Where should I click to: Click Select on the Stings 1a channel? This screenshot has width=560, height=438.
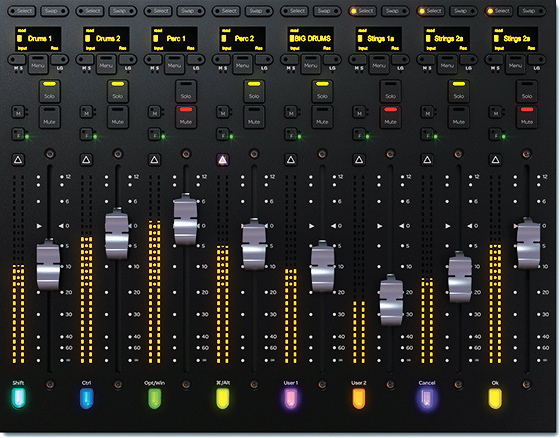362,11
